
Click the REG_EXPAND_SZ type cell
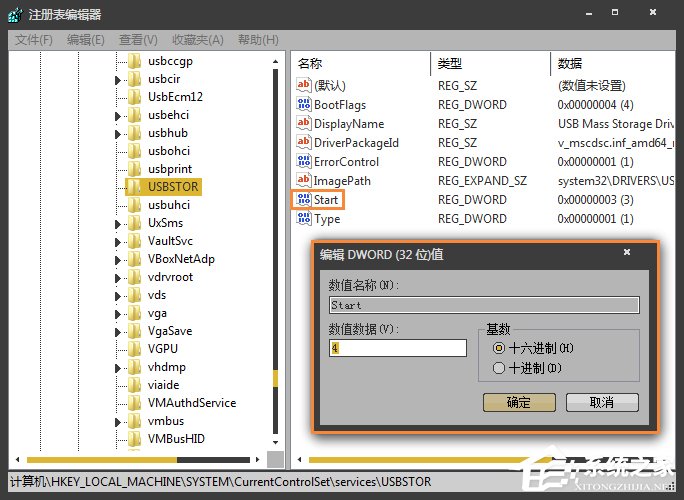482,181
